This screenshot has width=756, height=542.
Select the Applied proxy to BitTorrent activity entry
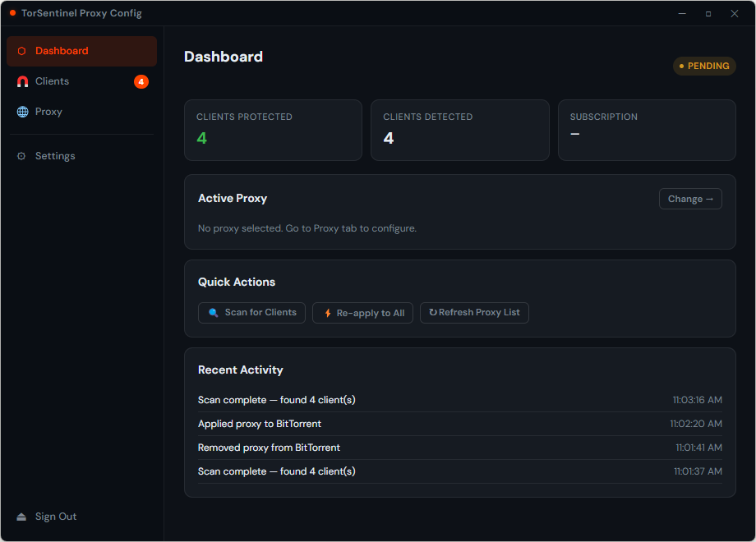click(x=459, y=424)
